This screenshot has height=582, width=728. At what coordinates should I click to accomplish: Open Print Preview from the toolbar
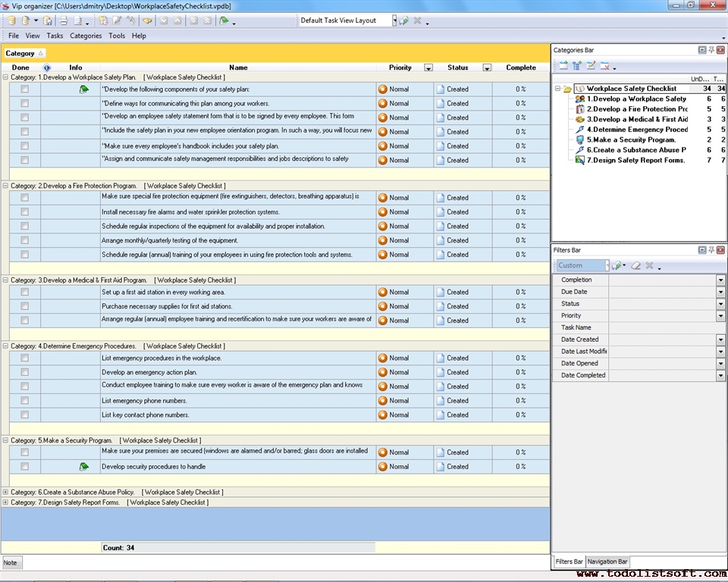tap(78, 22)
